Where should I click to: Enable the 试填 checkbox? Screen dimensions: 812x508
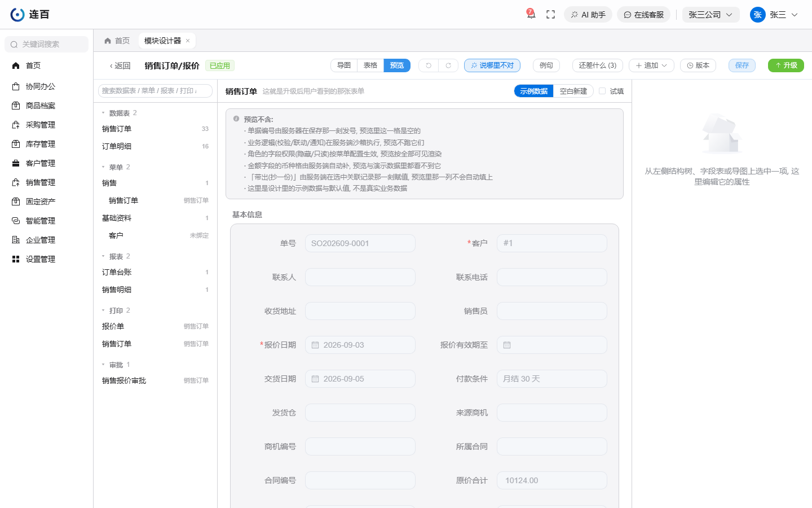point(602,91)
